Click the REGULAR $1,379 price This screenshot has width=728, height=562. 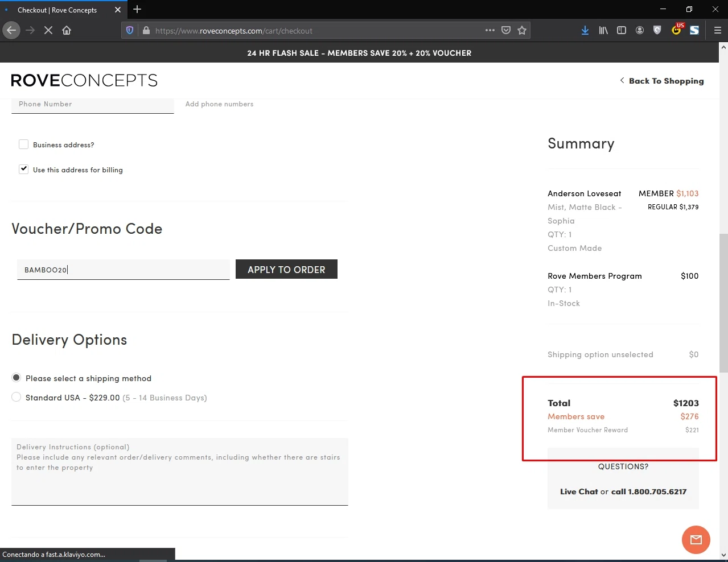tap(673, 207)
